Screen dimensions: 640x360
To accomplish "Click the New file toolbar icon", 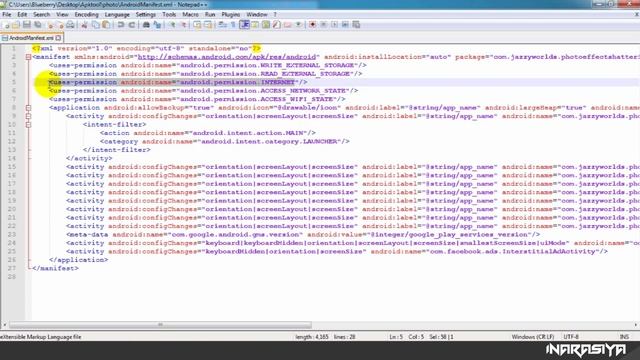I will pyautogui.click(x=7, y=25).
